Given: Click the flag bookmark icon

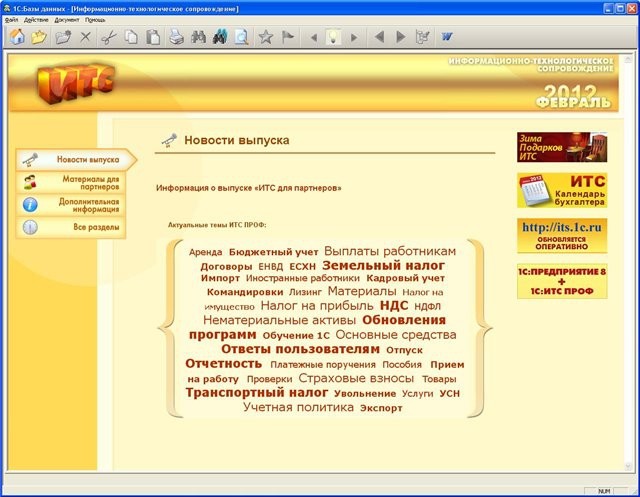Looking at the screenshot, I should tap(288, 37).
